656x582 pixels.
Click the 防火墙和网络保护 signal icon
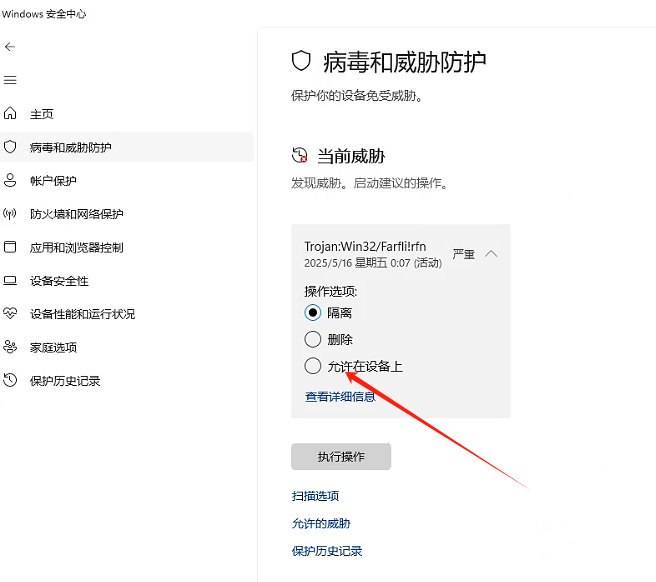(10, 214)
